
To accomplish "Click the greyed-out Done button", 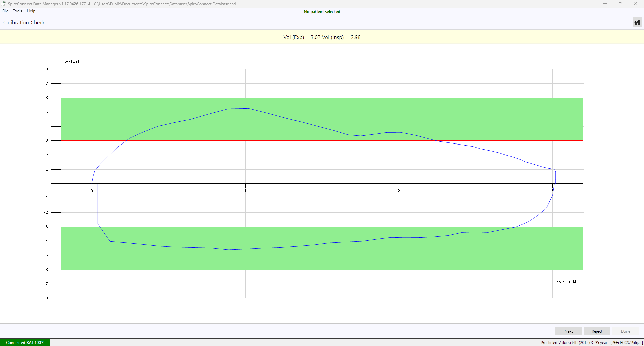I will [x=625, y=331].
